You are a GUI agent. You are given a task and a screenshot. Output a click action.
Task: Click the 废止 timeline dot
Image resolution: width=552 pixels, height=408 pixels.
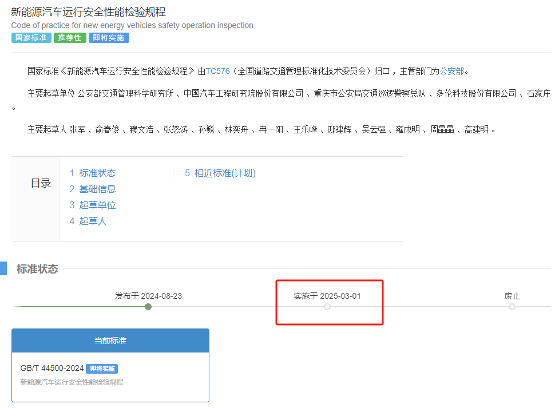point(512,307)
